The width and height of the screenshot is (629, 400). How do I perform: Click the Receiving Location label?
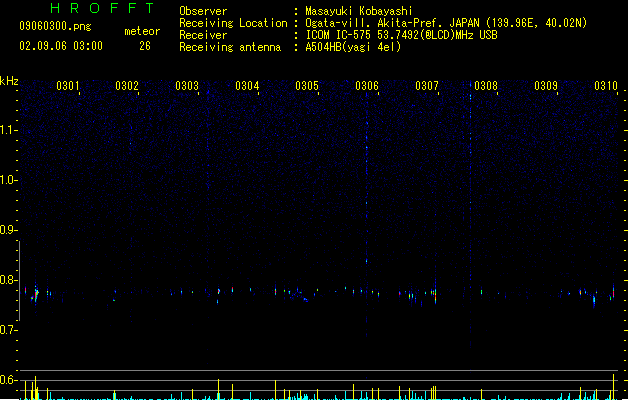tap(233, 23)
